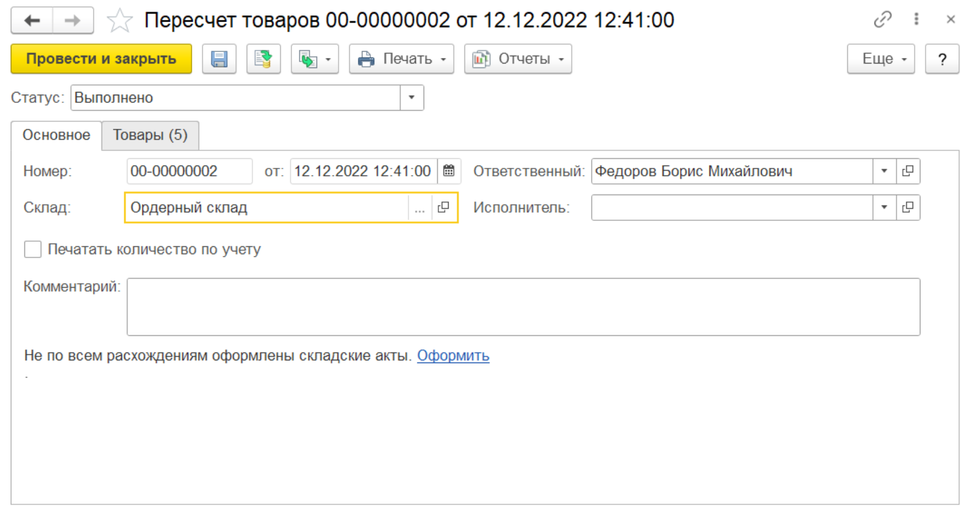The image size is (980, 518).
Task: Switch to the Товары (5) tab
Action: [150, 135]
